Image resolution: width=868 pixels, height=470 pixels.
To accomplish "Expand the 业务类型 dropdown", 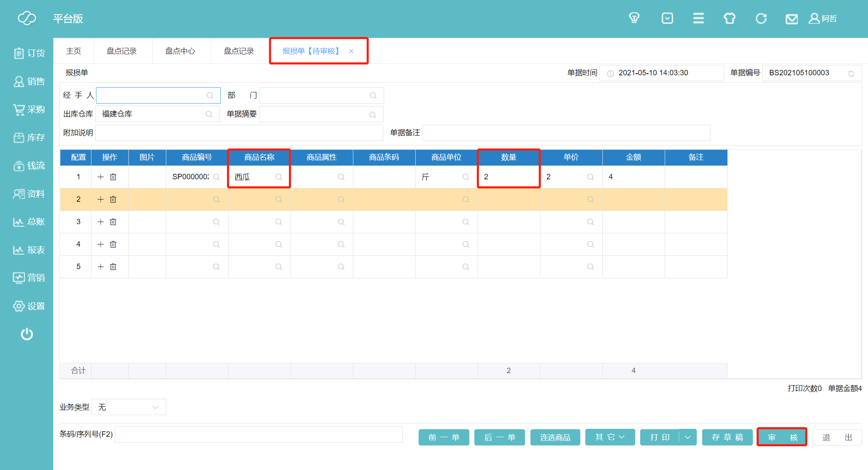I will point(129,407).
